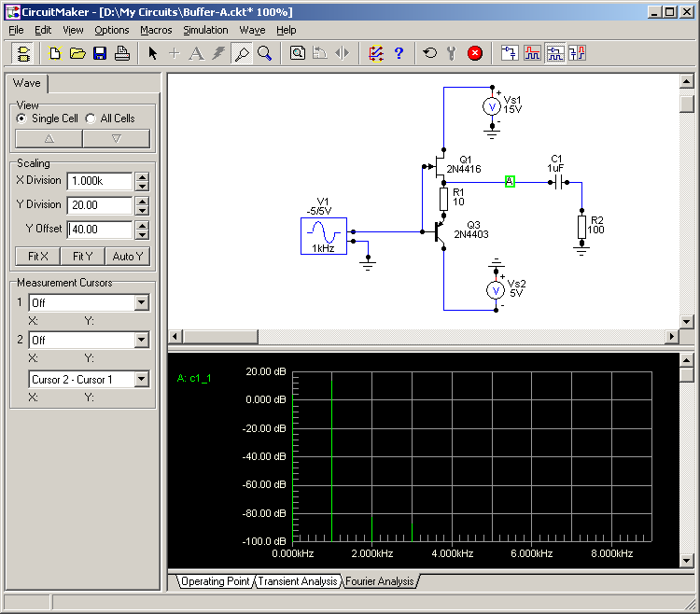Open the Cursor 2 - Cursor 1 dropdown

[x=142, y=379]
